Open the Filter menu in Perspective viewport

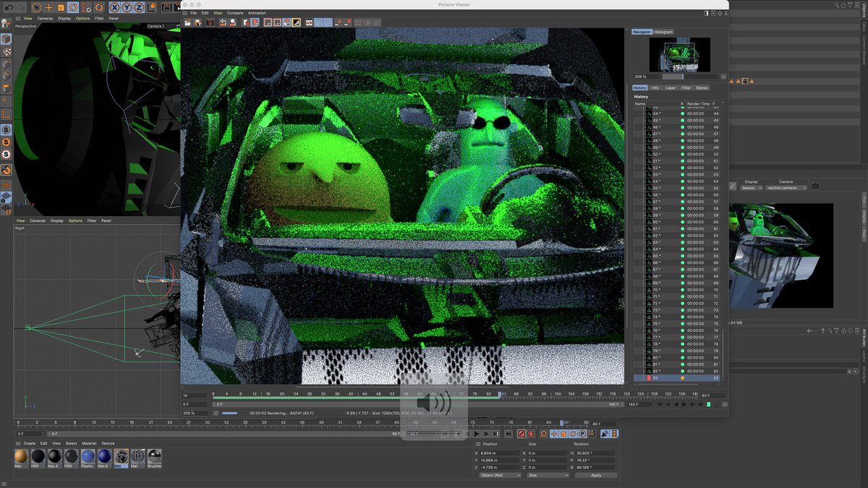[99, 18]
